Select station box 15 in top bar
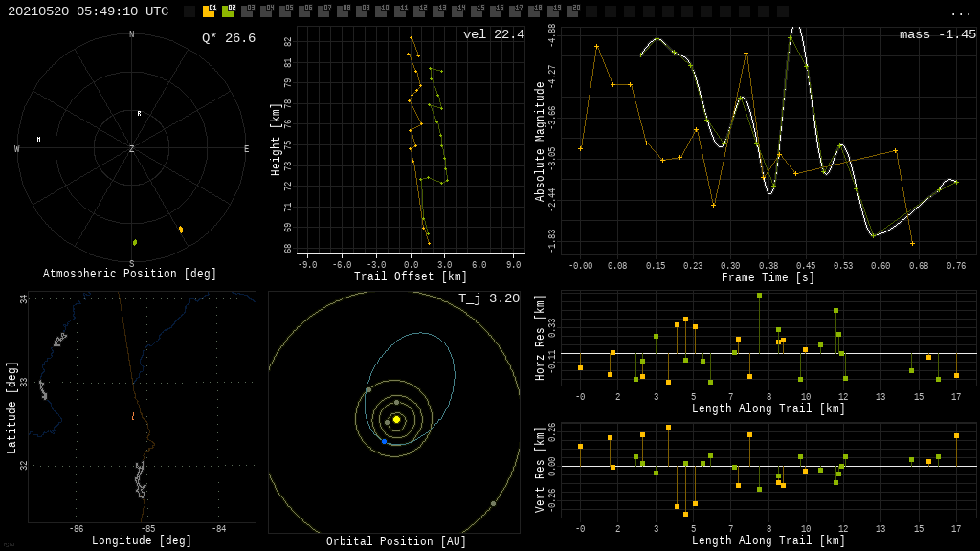 click(x=477, y=11)
